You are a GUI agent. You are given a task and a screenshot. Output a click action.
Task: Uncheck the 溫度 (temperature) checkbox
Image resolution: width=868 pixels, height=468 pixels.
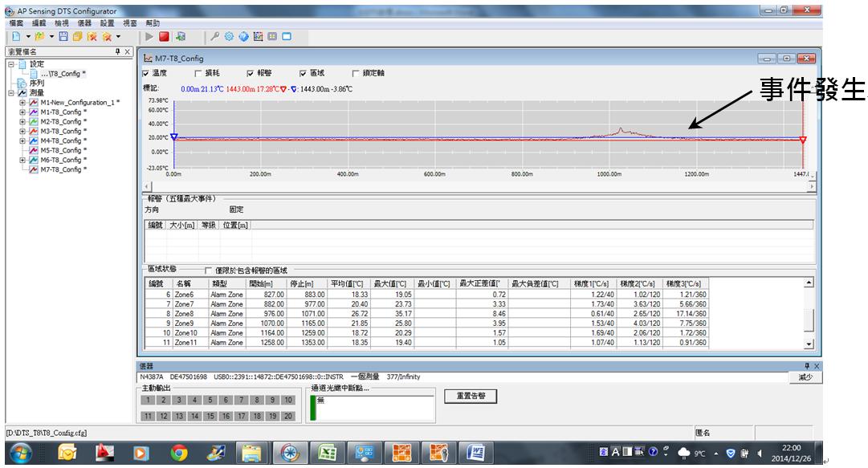pyautogui.click(x=146, y=73)
